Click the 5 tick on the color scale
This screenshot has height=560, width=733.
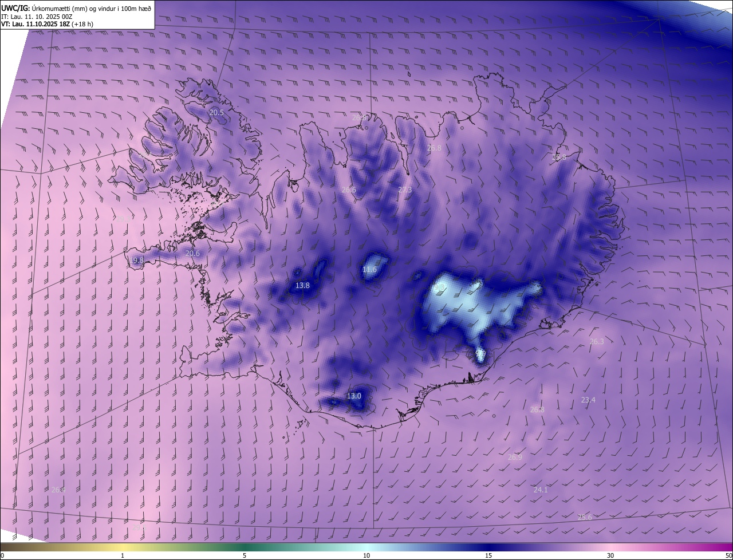point(245,556)
